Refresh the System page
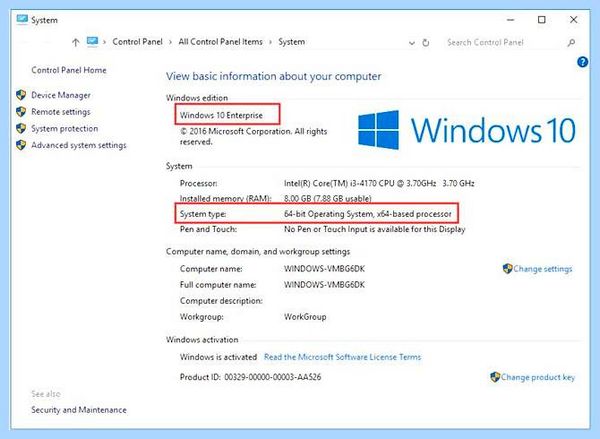 coord(426,42)
